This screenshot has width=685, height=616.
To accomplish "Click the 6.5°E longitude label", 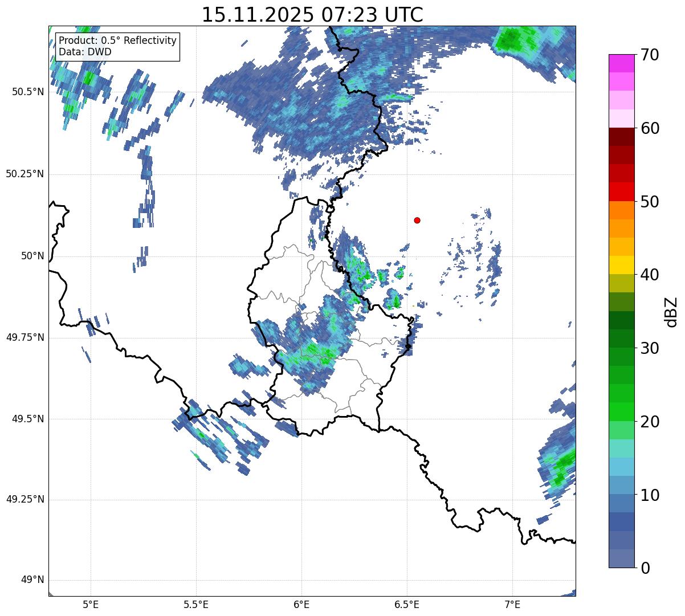I will [x=407, y=604].
